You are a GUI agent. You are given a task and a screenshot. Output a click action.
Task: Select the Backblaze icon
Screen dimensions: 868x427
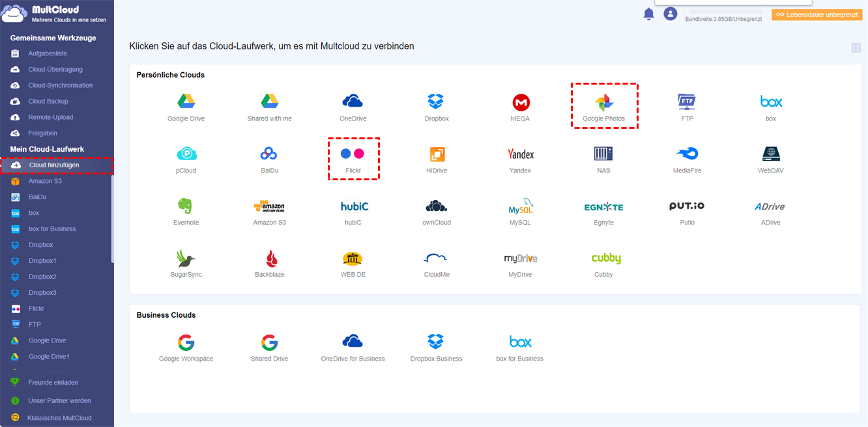pyautogui.click(x=271, y=258)
